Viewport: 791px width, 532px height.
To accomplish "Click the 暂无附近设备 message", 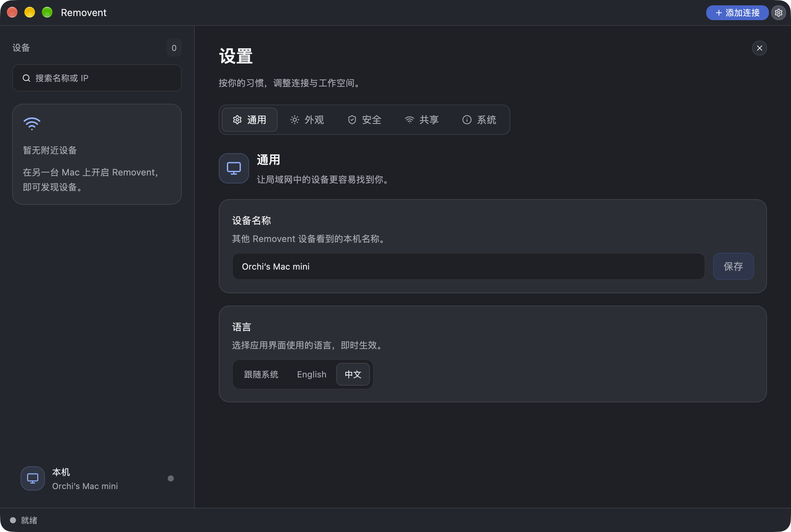I will tap(50, 150).
